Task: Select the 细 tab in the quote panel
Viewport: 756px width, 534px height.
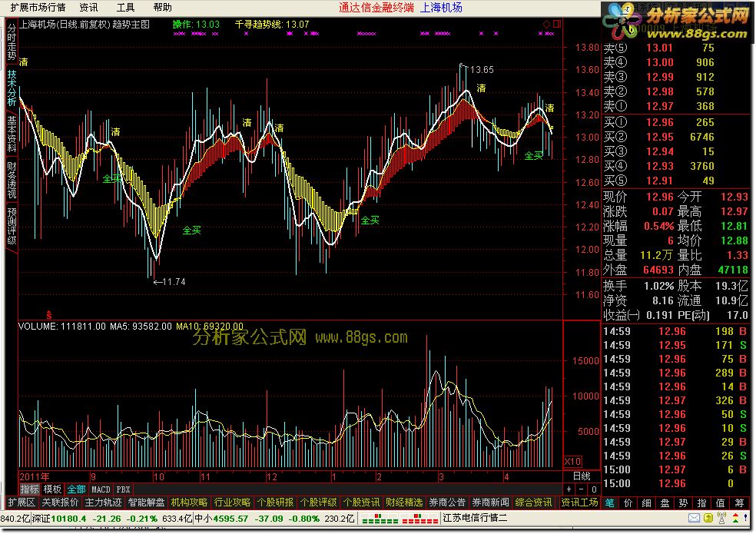Action: (647, 502)
